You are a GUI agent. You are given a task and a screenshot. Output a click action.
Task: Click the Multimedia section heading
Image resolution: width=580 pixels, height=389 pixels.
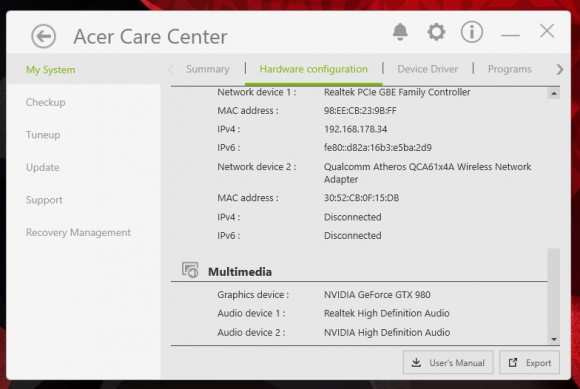pos(240,272)
